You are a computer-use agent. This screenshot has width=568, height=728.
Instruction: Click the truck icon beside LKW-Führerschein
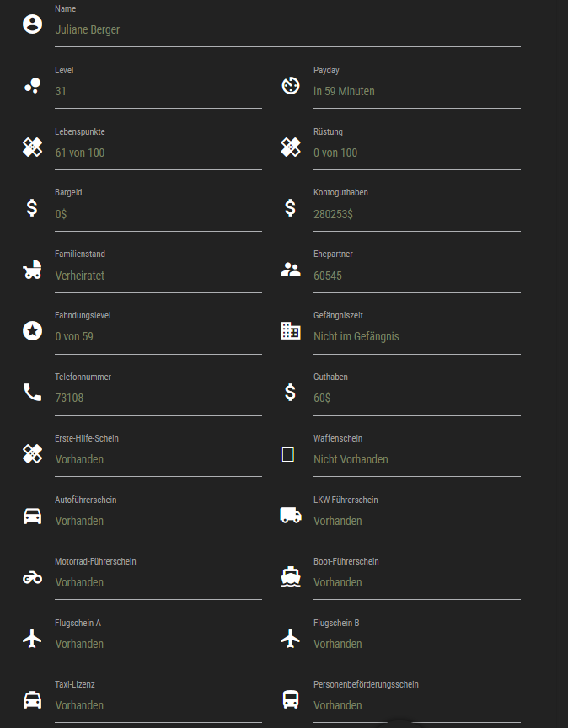290,515
